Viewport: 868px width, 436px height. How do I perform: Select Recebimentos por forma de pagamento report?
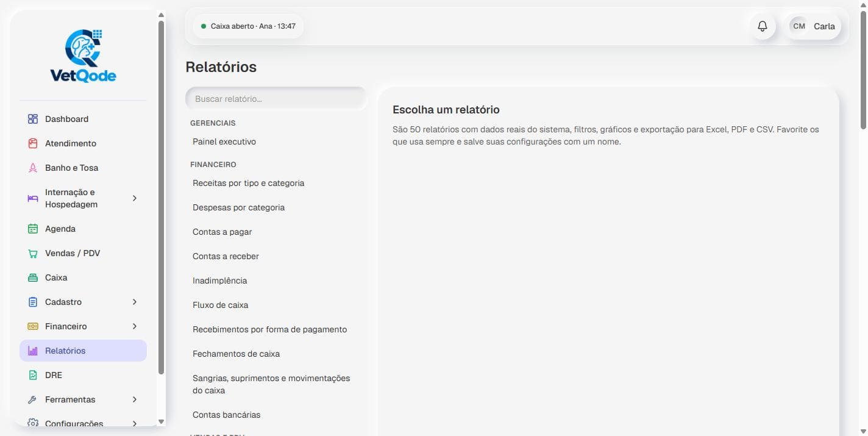coord(277,329)
